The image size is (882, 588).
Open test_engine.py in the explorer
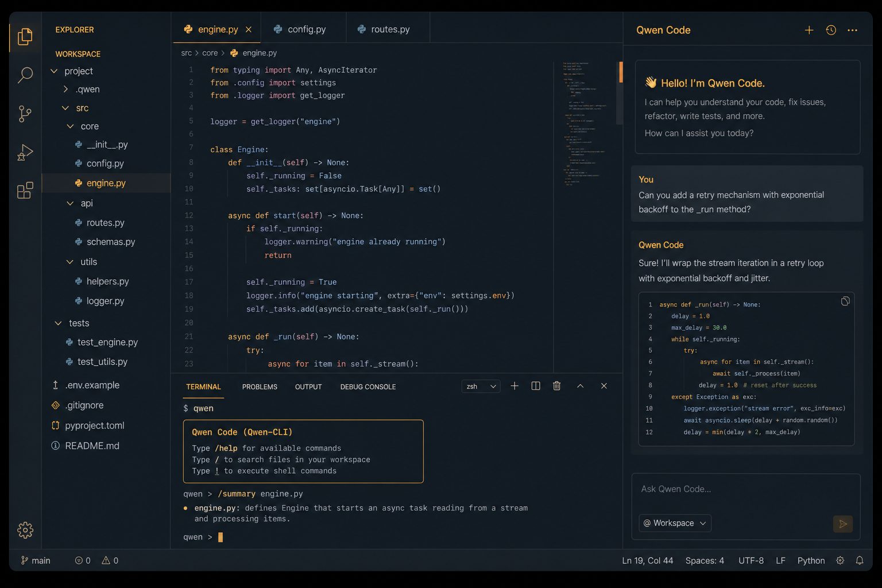coord(106,342)
